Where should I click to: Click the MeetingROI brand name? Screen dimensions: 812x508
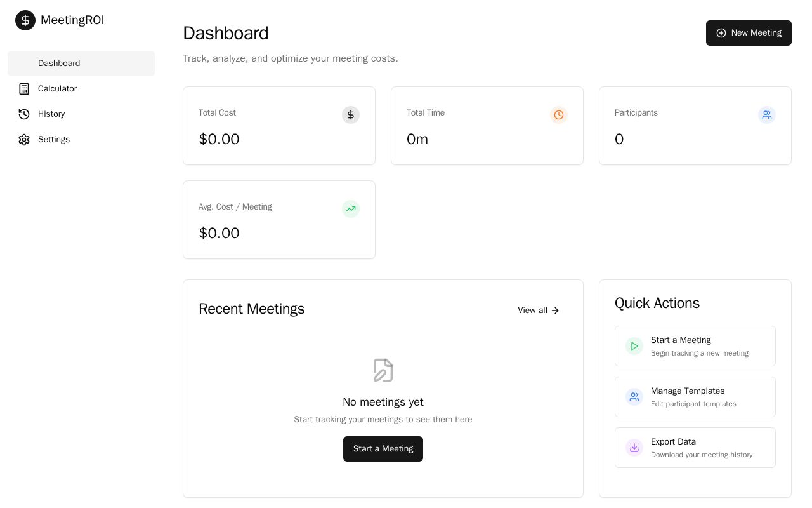pyautogui.click(x=72, y=20)
